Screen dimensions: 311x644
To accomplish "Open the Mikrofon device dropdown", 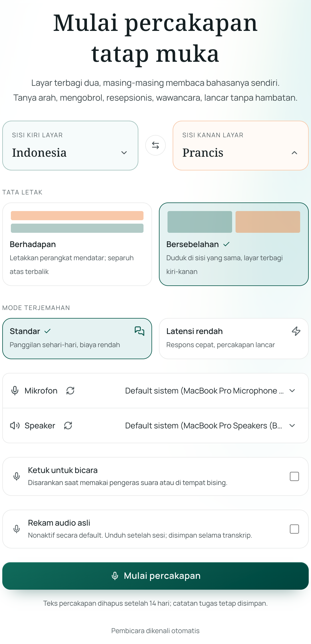I will [210, 391].
